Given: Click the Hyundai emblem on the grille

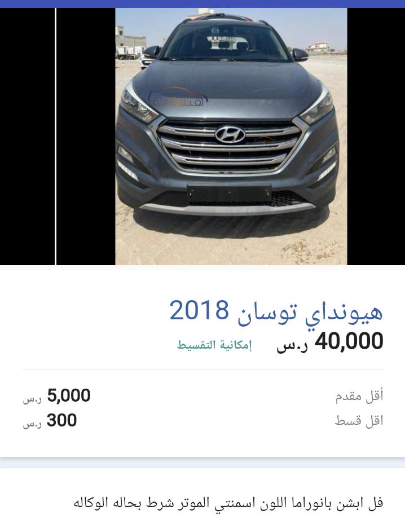Looking at the screenshot, I should (230, 134).
